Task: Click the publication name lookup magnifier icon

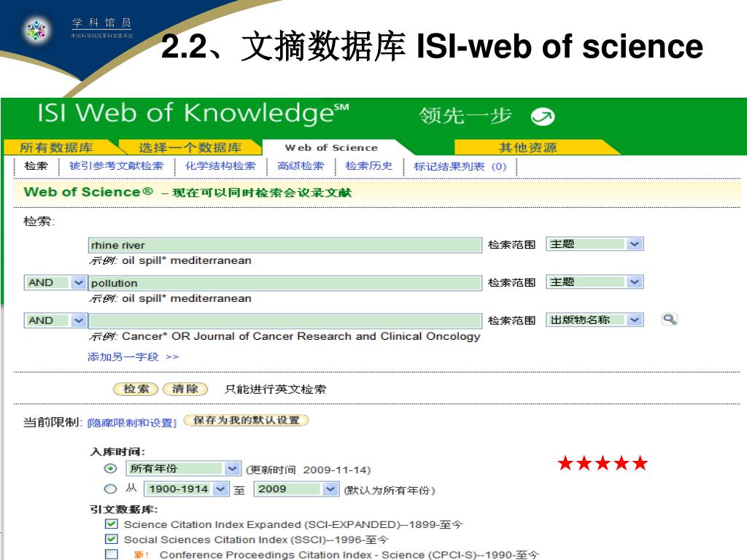Action: (670, 319)
